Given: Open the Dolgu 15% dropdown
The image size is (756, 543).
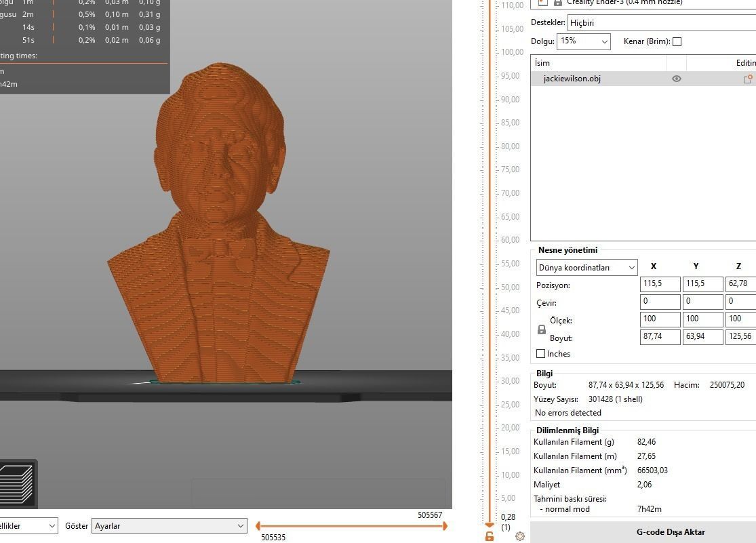Looking at the screenshot, I should 583,41.
